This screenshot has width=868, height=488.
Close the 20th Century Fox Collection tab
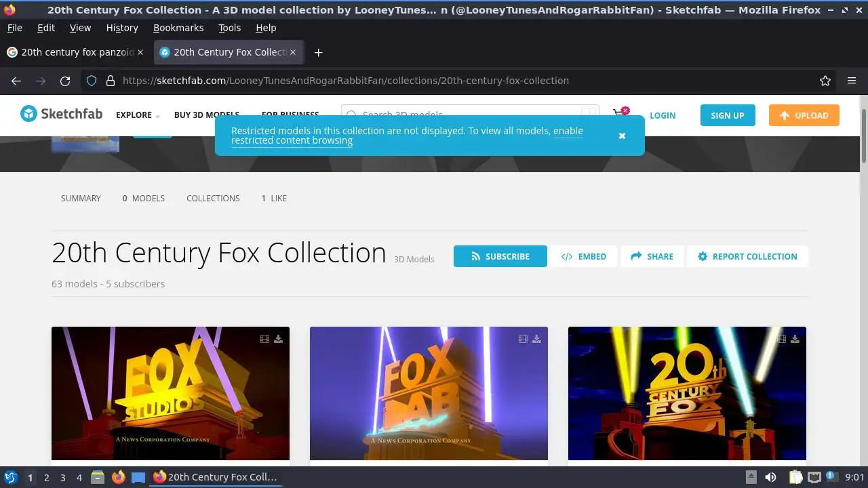(293, 52)
